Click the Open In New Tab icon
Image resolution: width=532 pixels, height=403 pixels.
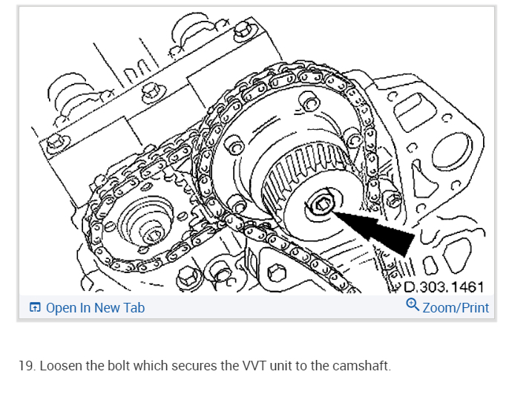click(x=35, y=307)
